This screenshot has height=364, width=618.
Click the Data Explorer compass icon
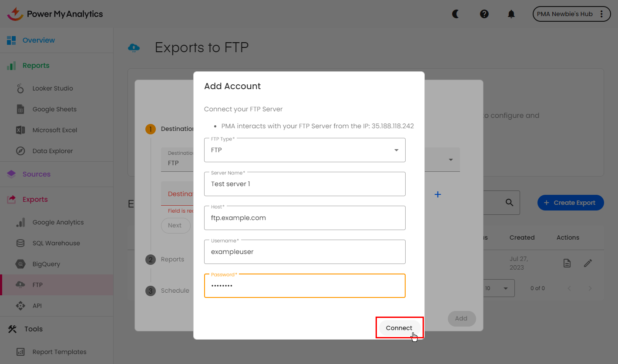coord(20,151)
